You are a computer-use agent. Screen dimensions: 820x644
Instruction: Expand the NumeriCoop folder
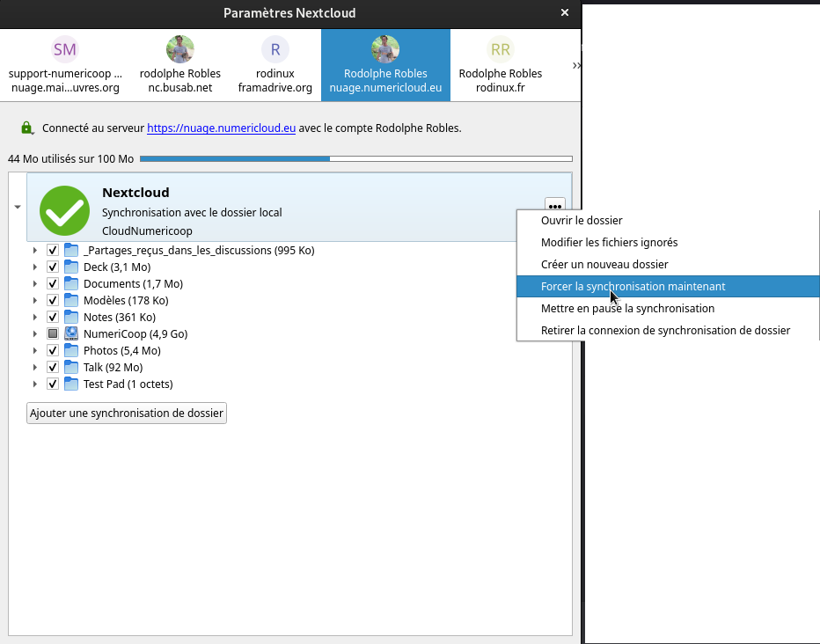(x=35, y=334)
